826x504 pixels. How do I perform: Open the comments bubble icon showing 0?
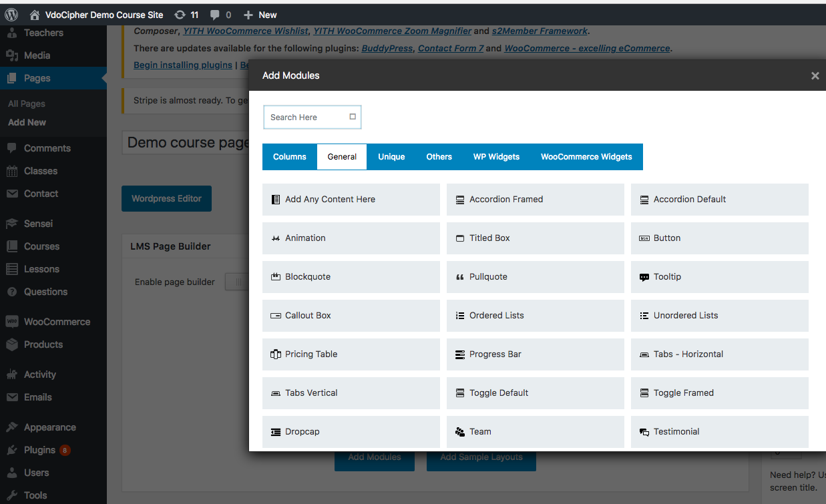(x=220, y=15)
